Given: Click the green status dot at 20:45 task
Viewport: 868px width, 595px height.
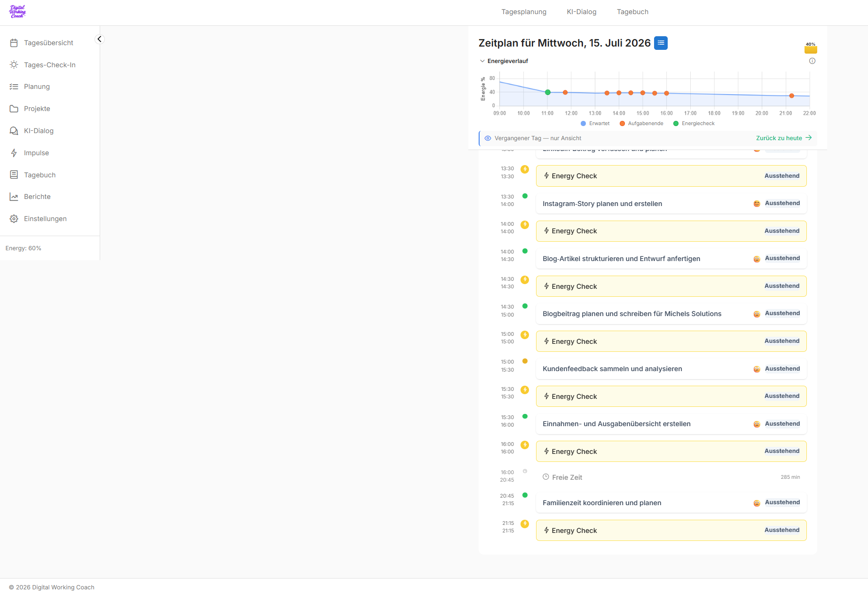Looking at the screenshot, I should [x=525, y=495].
